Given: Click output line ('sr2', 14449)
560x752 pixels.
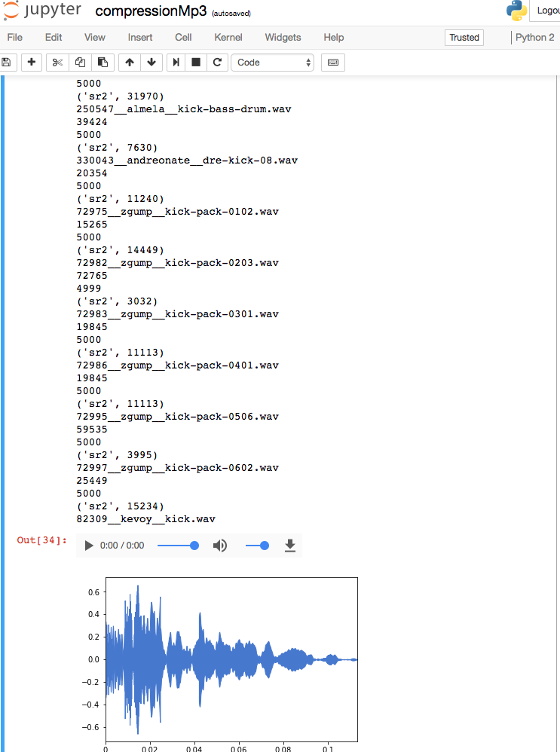Looking at the screenshot, I should [121, 250].
